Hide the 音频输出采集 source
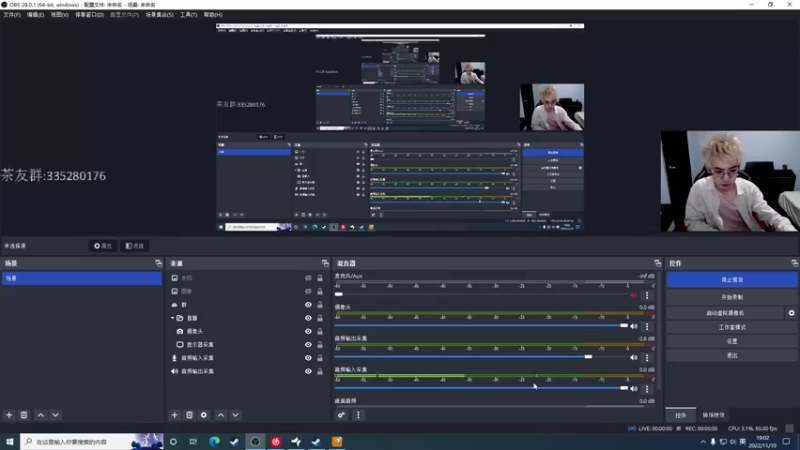This screenshot has height=450, width=800. click(308, 371)
